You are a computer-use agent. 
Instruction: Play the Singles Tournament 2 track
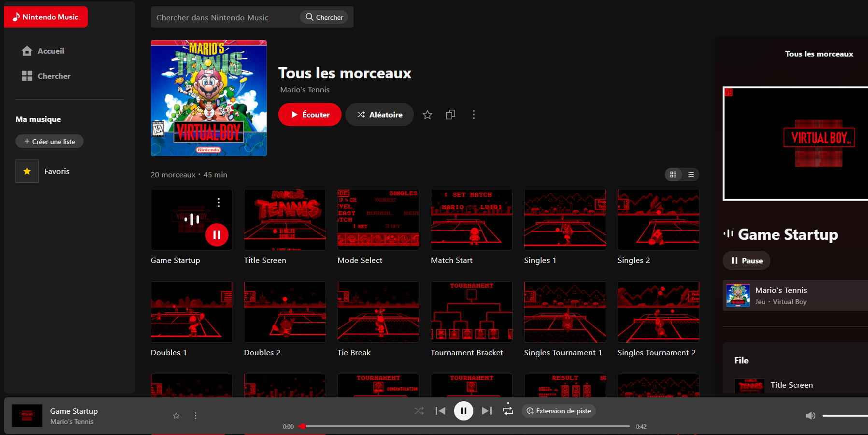coord(658,312)
